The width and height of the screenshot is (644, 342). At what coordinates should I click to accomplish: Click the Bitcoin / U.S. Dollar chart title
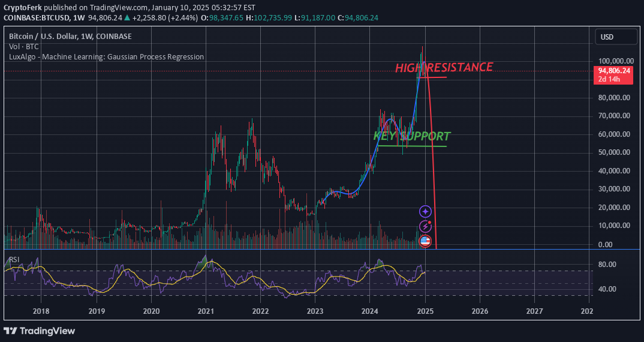point(70,36)
